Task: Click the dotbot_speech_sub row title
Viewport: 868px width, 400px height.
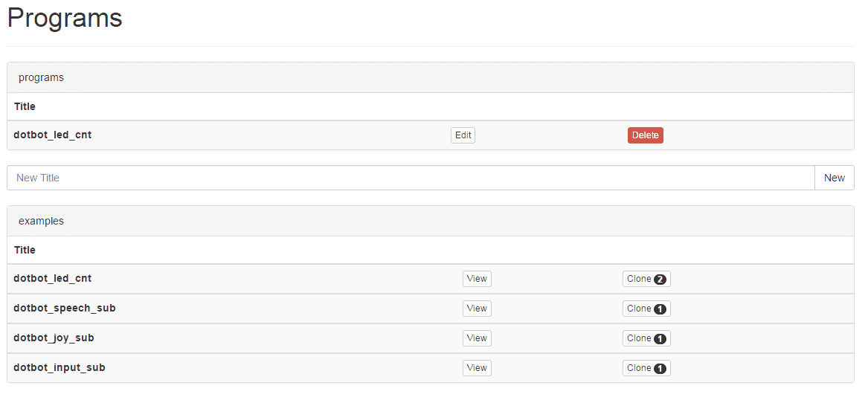Action: tap(65, 309)
